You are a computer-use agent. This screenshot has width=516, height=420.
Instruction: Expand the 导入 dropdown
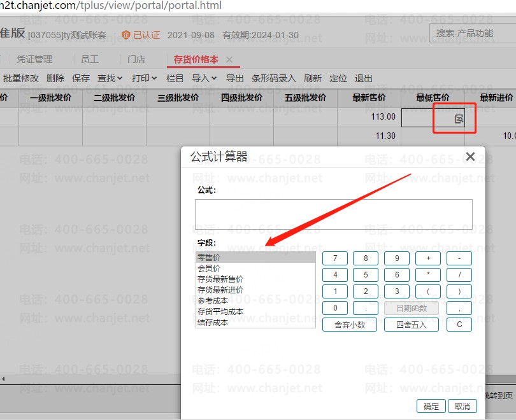[x=204, y=78]
